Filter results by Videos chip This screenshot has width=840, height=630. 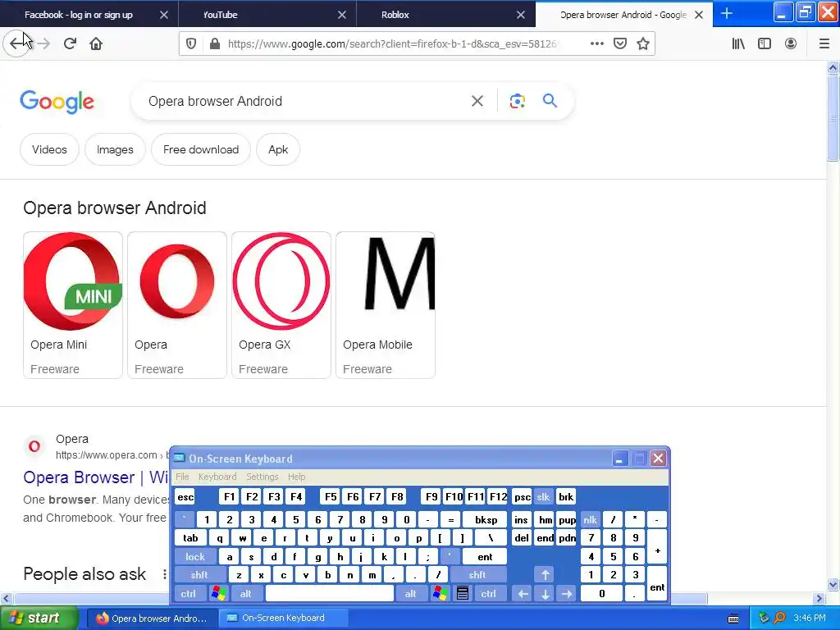pos(49,149)
